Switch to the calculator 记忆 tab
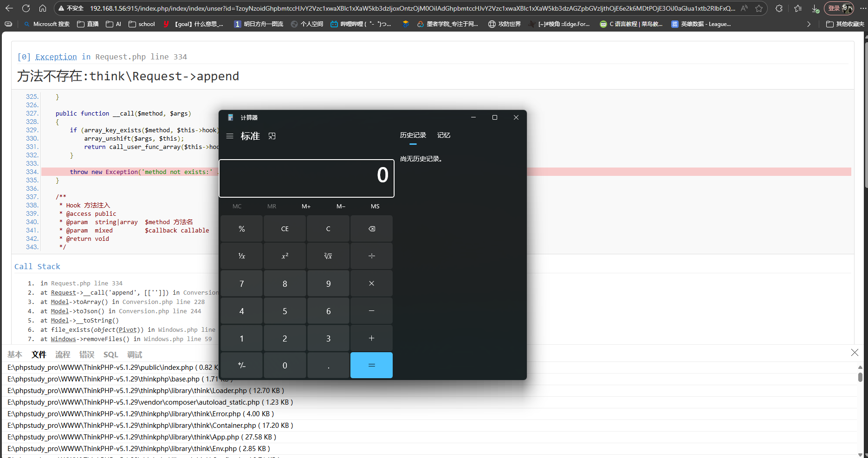 tap(443, 135)
